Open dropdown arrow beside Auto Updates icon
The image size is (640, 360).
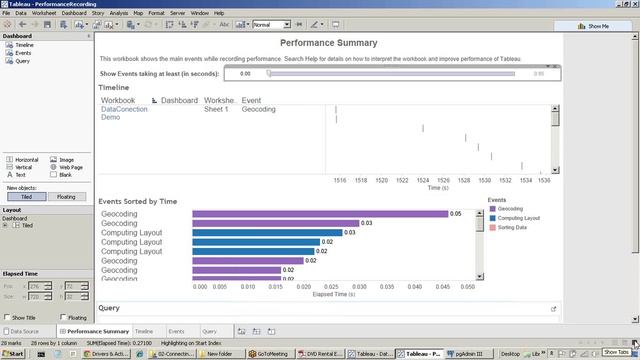(x=138, y=24)
